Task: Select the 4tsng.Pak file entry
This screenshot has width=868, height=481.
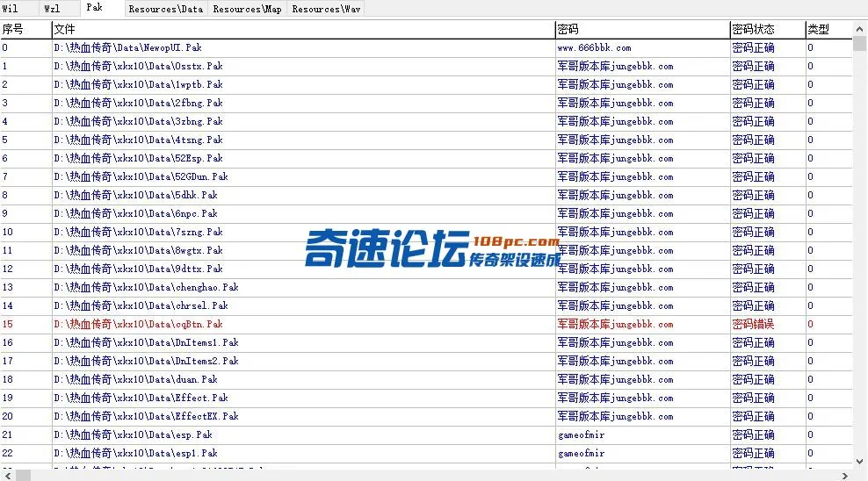Action: coord(139,140)
